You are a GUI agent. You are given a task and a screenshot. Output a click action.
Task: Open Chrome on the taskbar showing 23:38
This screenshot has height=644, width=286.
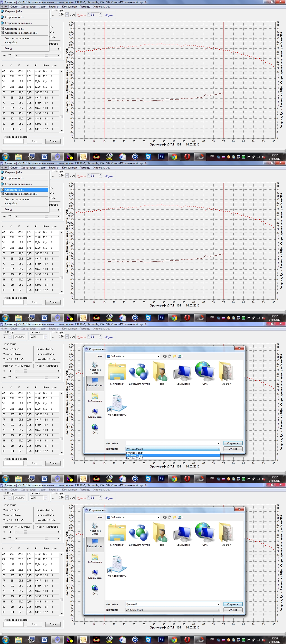174,640
